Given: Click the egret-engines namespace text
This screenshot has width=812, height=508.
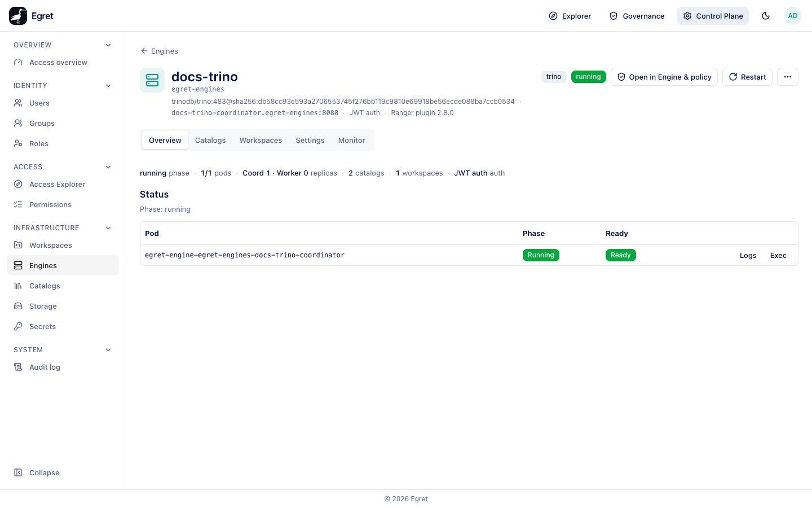Looking at the screenshot, I should coord(198,89).
